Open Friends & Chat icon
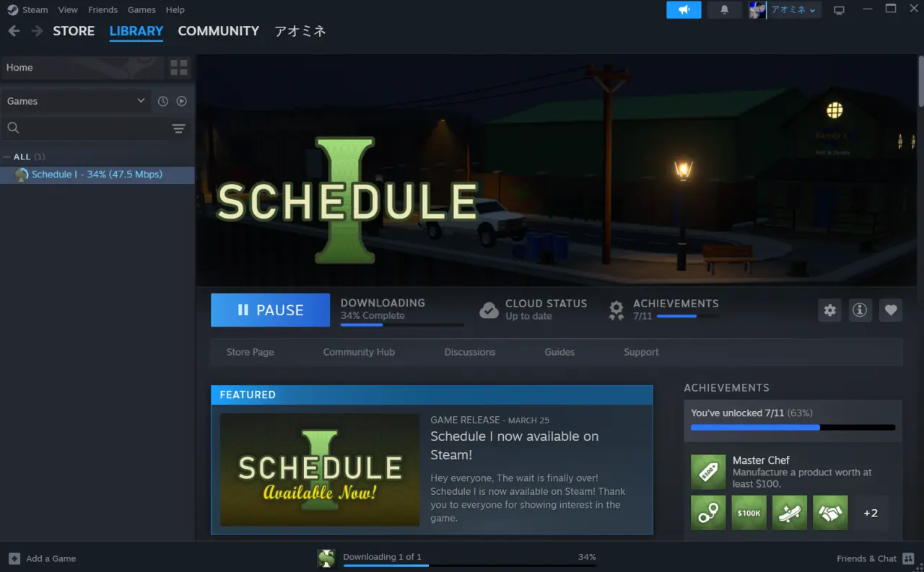 click(x=908, y=558)
